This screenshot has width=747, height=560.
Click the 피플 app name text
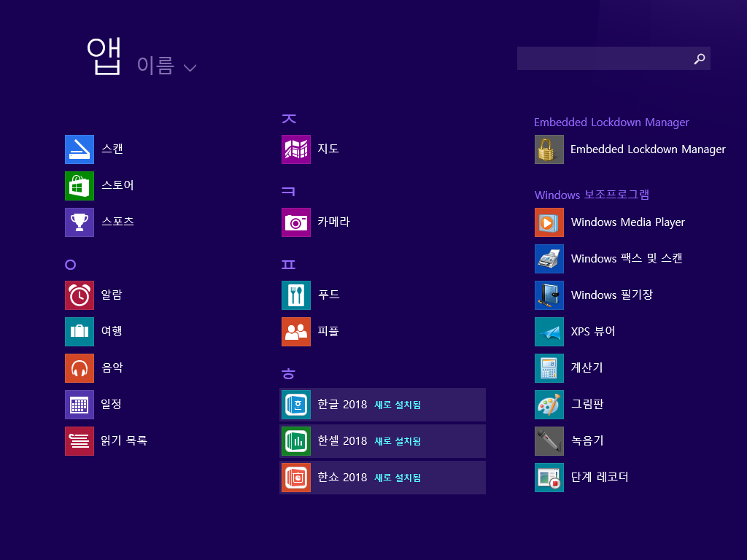(328, 331)
